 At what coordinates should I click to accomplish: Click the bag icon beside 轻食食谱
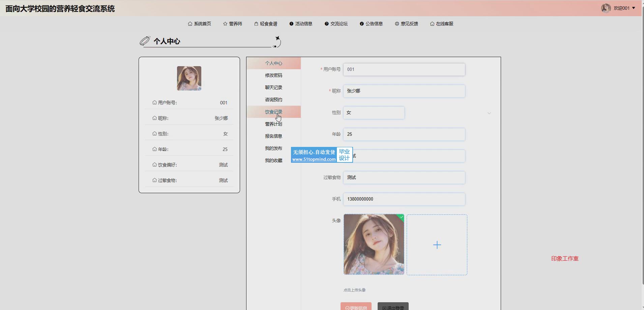click(256, 24)
